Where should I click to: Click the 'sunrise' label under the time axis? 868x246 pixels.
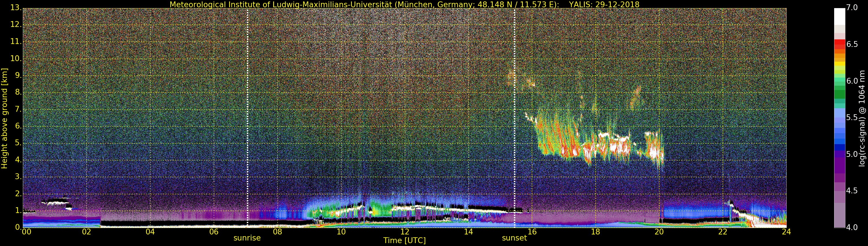(x=247, y=238)
